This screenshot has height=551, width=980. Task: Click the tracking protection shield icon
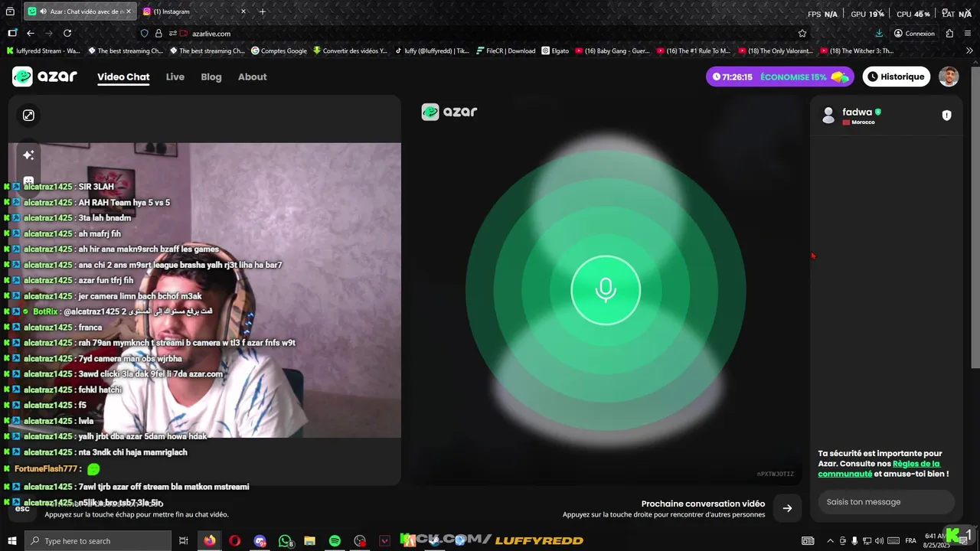pyautogui.click(x=144, y=33)
